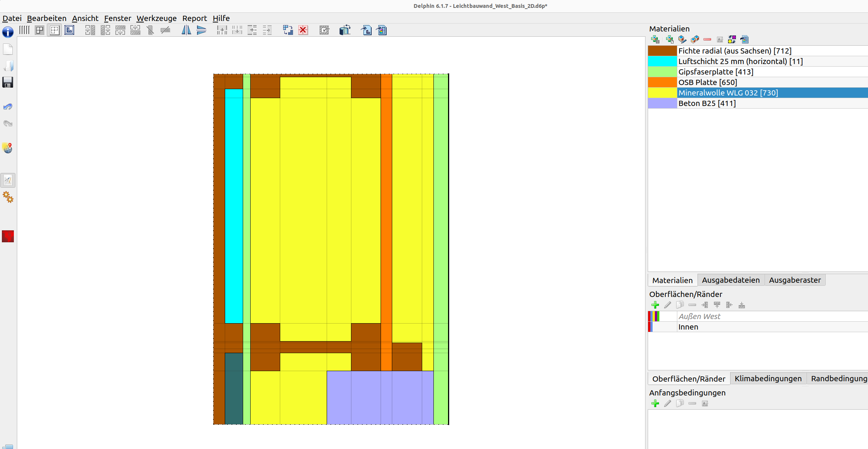868x449 pixels.
Task: Click the blue grid-swap arrows toolbar icon
Action: 288,30
